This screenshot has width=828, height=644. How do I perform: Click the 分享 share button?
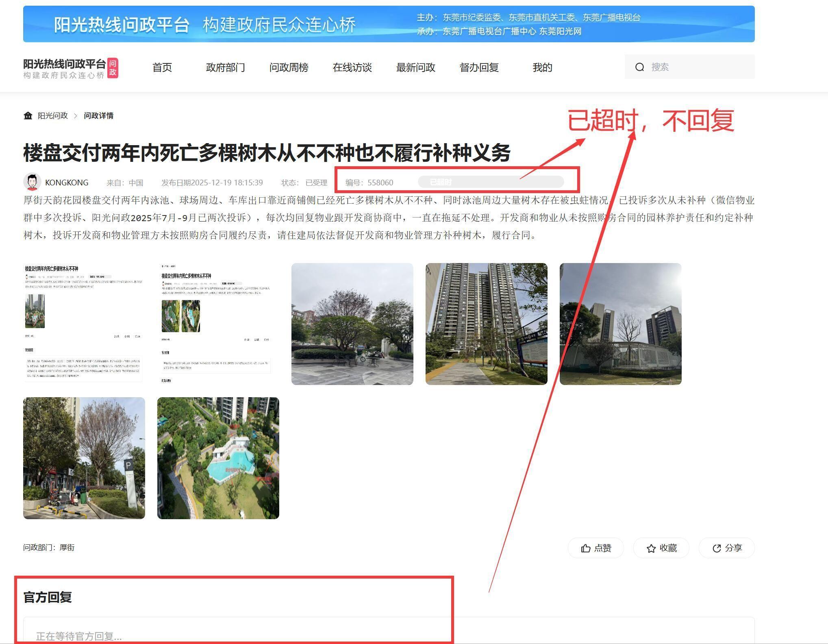click(727, 548)
